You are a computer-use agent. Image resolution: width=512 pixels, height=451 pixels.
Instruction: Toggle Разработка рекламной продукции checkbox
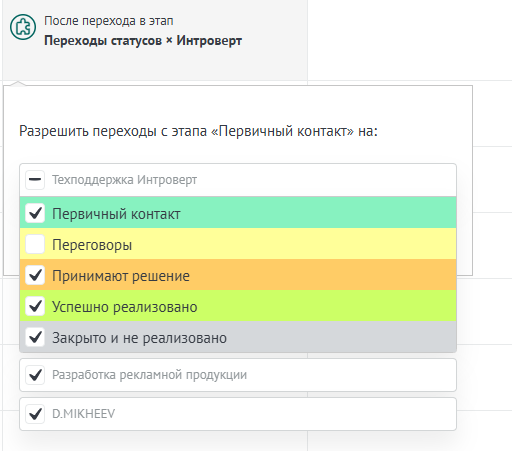35,375
